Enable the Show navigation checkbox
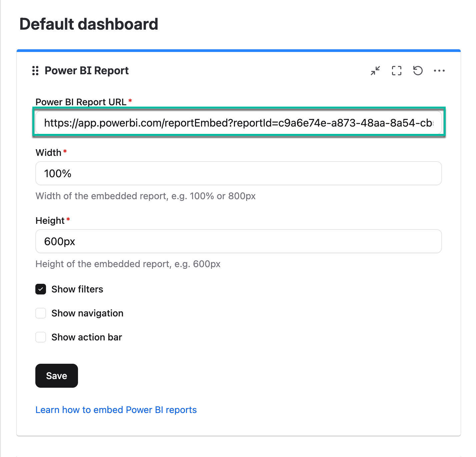Viewport: 476px width, 457px height. click(x=41, y=313)
